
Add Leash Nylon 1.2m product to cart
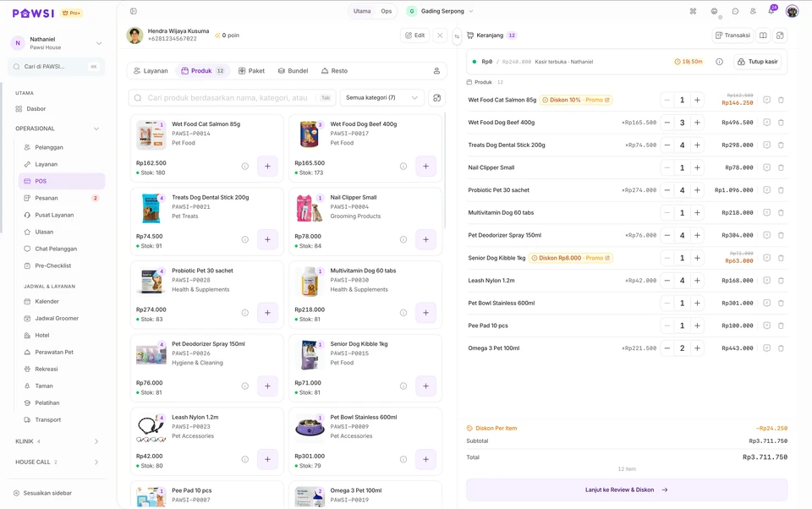(x=267, y=459)
